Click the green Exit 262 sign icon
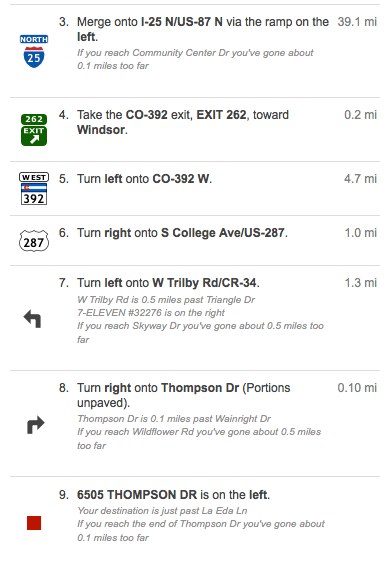The image size is (389, 572). pos(34,130)
